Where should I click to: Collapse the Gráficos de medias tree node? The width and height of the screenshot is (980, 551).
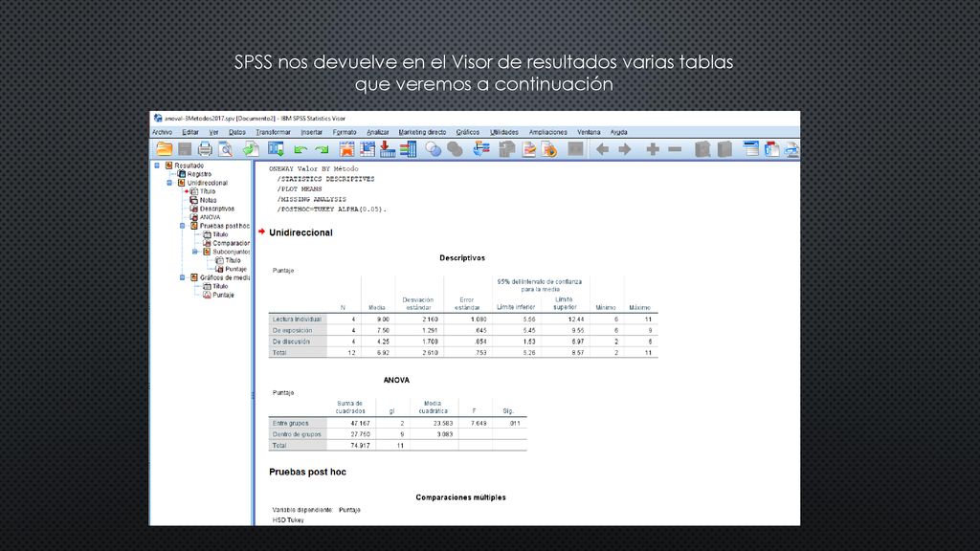coord(183,277)
